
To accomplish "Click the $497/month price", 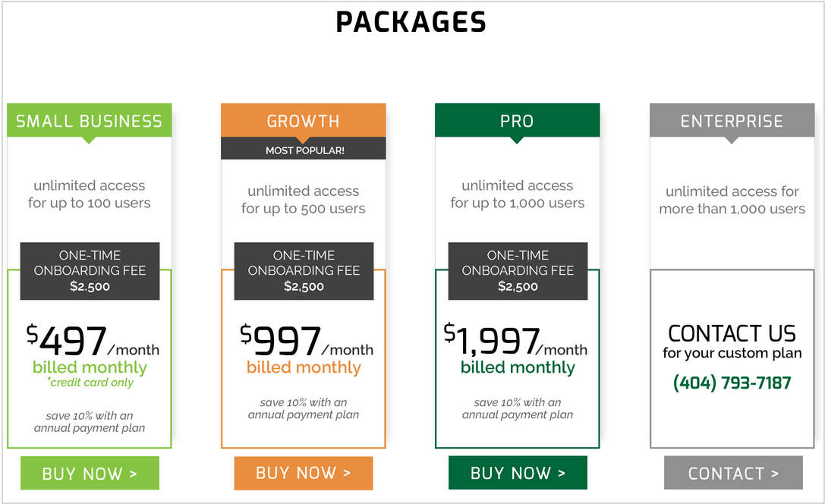I will tap(93, 342).
